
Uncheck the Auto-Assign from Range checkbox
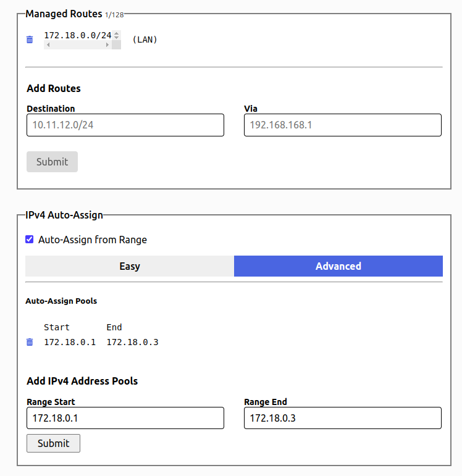(x=30, y=239)
